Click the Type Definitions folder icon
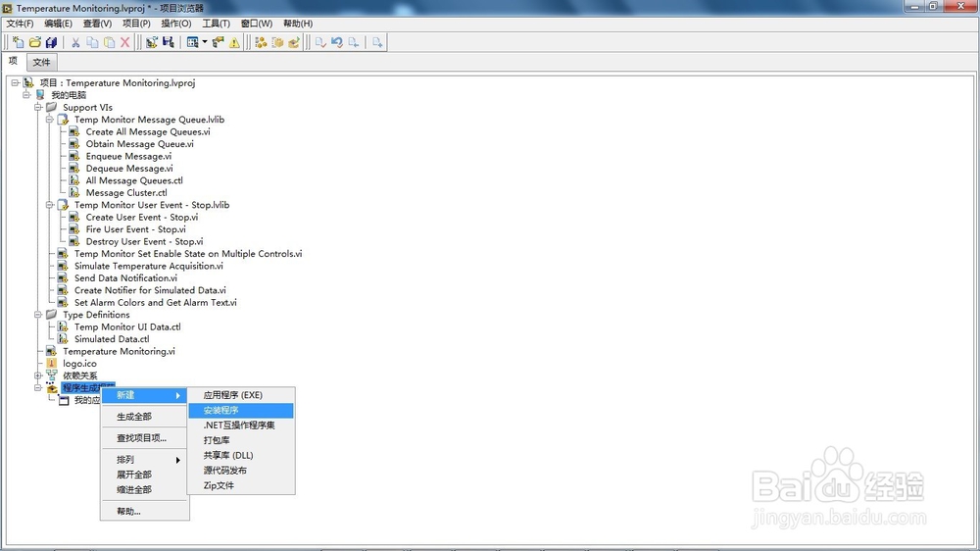980x551 pixels. [51, 315]
